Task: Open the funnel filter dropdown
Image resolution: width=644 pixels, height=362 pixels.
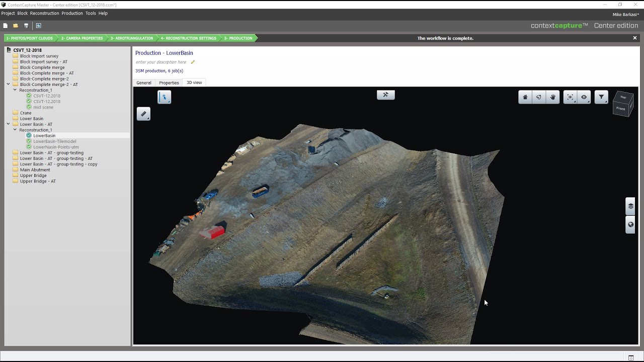Action: [601, 97]
